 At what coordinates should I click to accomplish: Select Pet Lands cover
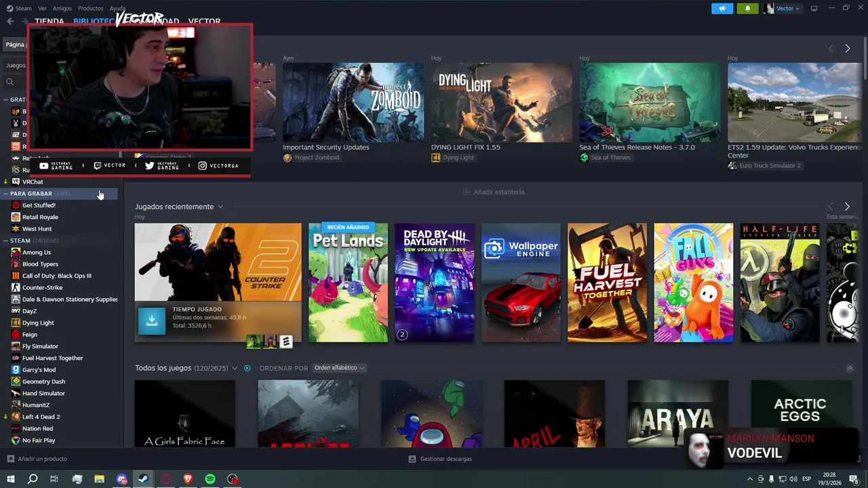click(348, 283)
